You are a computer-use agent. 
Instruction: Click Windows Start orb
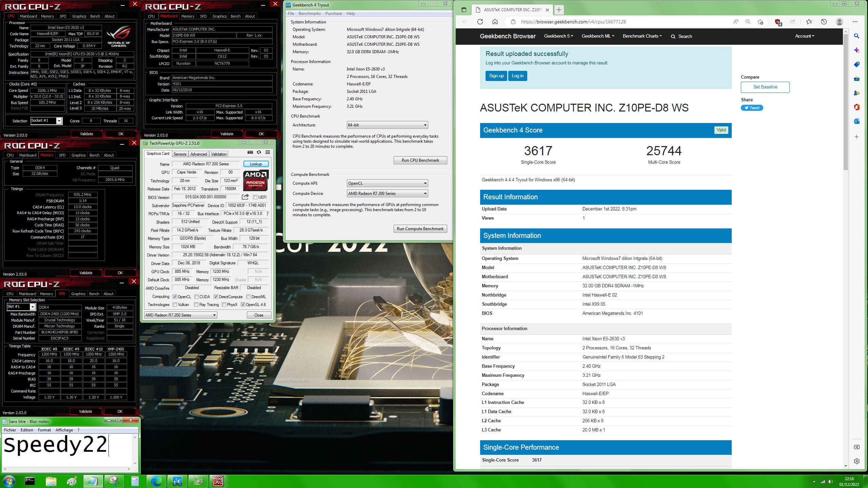click(9, 481)
